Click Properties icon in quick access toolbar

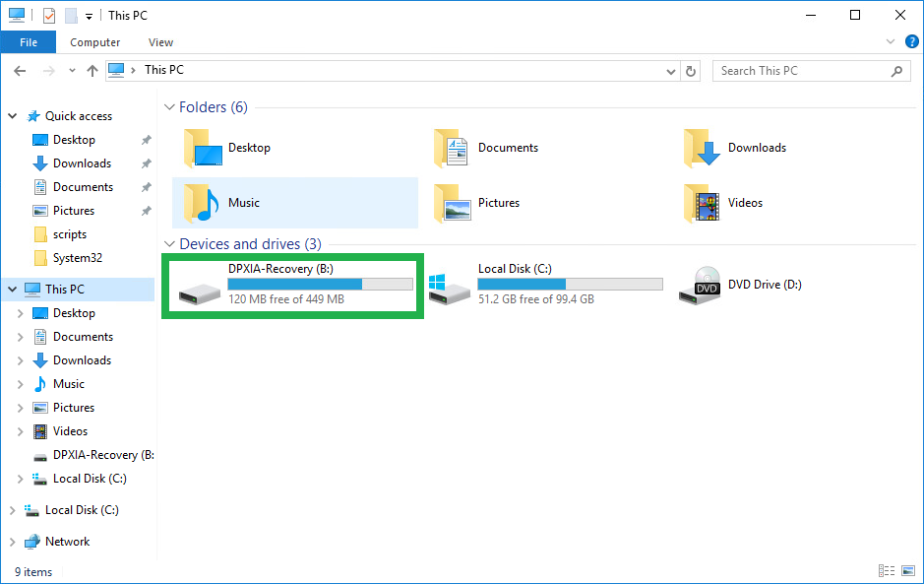pos(49,16)
